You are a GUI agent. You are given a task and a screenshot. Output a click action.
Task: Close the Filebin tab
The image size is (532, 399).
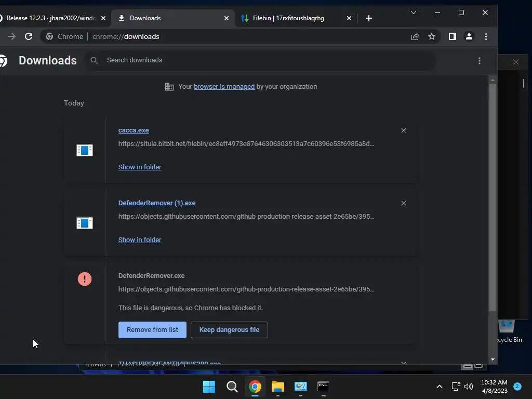pyautogui.click(x=349, y=18)
